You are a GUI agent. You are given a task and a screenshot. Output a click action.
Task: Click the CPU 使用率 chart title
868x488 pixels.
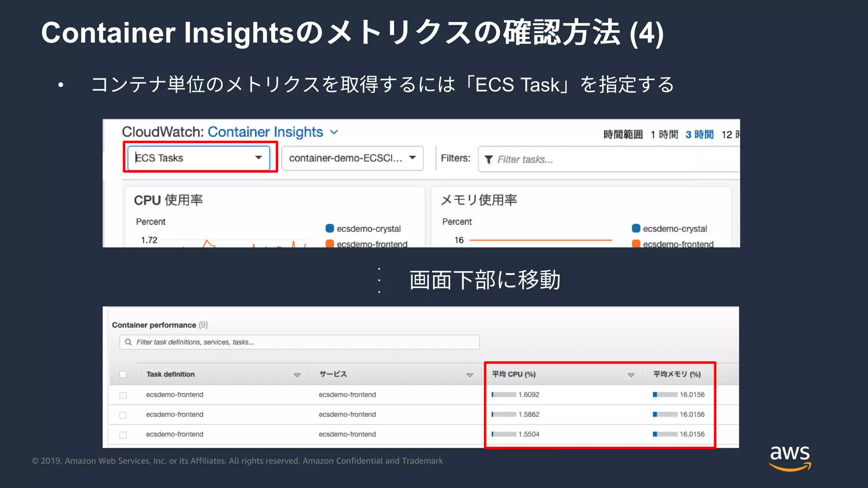pyautogui.click(x=168, y=200)
